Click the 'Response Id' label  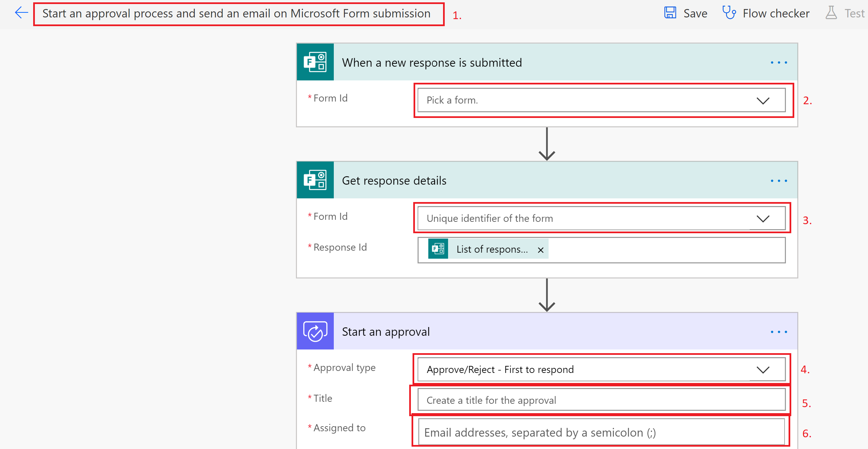pos(339,247)
